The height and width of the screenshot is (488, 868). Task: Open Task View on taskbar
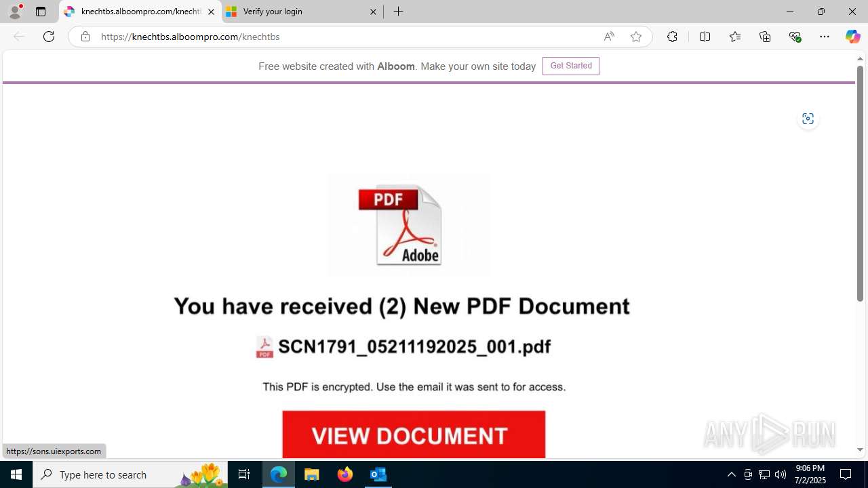coord(244,474)
